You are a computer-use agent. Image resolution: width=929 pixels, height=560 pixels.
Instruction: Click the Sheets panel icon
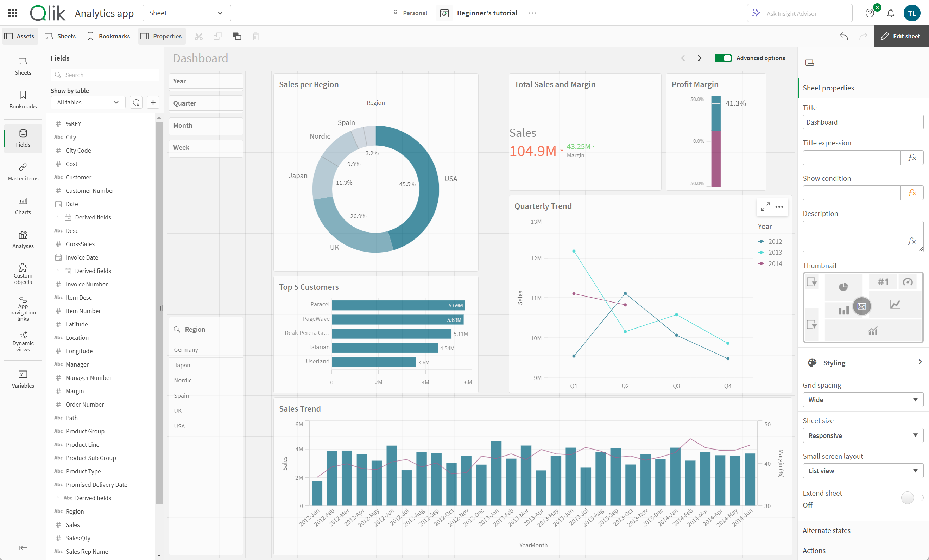[23, 64]
